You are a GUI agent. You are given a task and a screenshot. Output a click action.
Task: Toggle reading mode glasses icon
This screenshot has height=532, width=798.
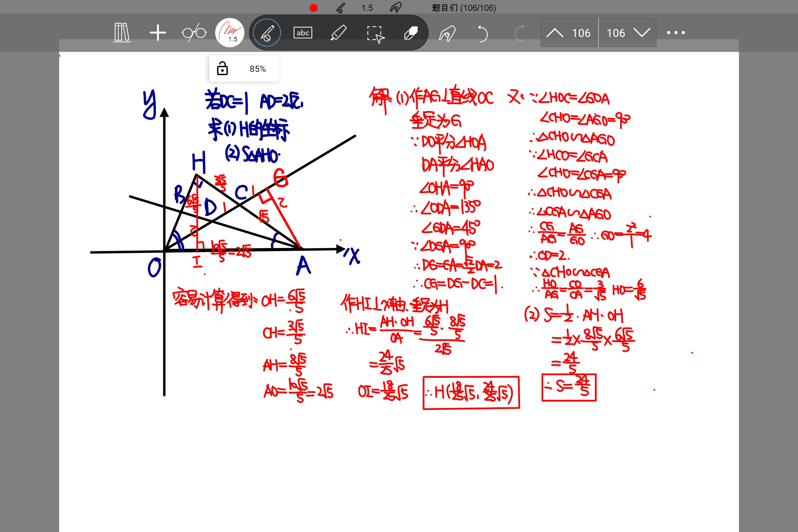tap(194, 33)
